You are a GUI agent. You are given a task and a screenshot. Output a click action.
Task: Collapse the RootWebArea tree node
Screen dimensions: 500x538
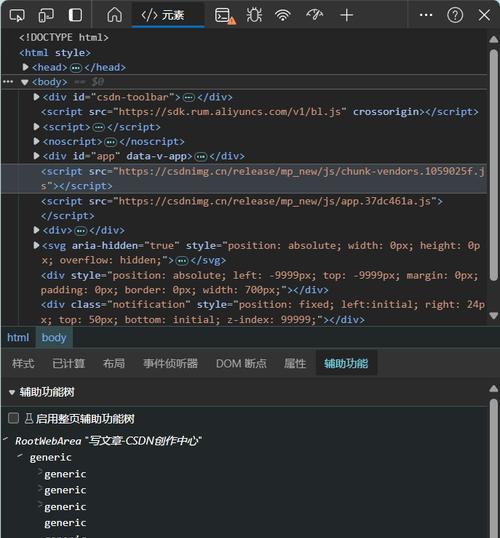pos(6,439)
